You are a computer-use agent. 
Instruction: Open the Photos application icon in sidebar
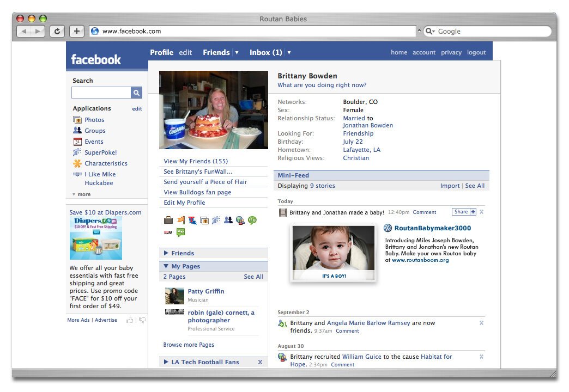77,120
